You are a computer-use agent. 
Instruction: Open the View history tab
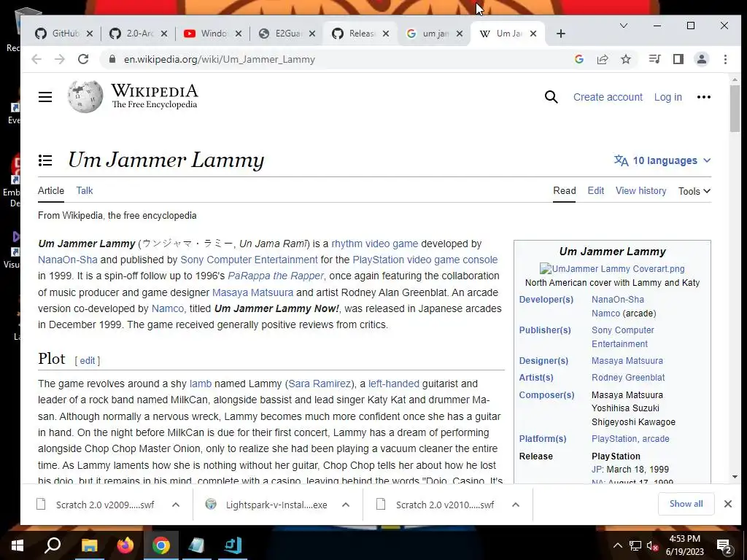(640, 190)
